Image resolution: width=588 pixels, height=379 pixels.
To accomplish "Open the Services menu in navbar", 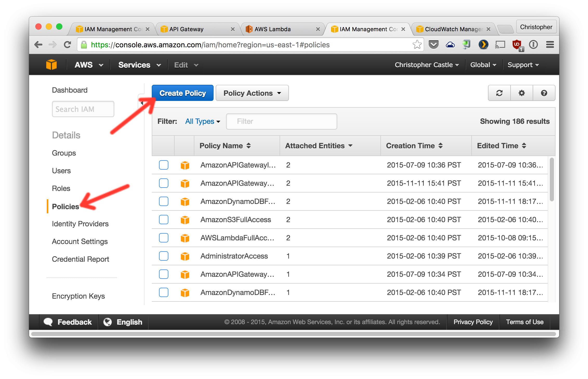I will click(140, 65).
